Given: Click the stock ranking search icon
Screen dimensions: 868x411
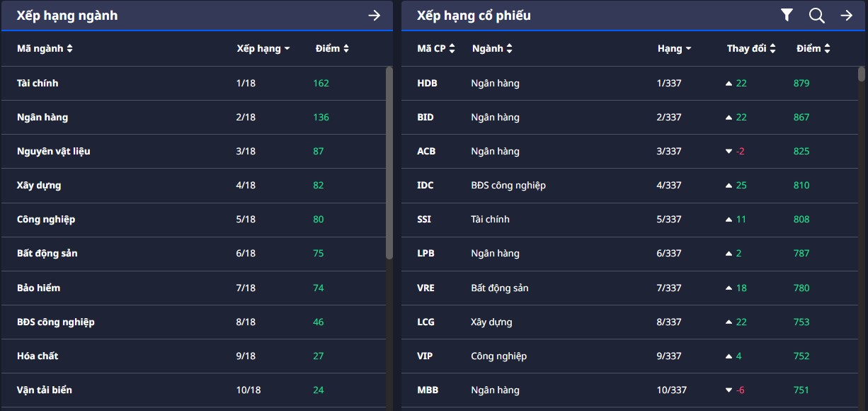Looking at the screenshot, I should point(816,16).
